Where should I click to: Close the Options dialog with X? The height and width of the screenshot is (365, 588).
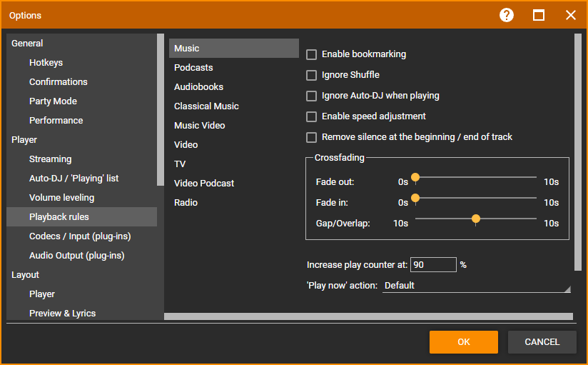[571, 16]
